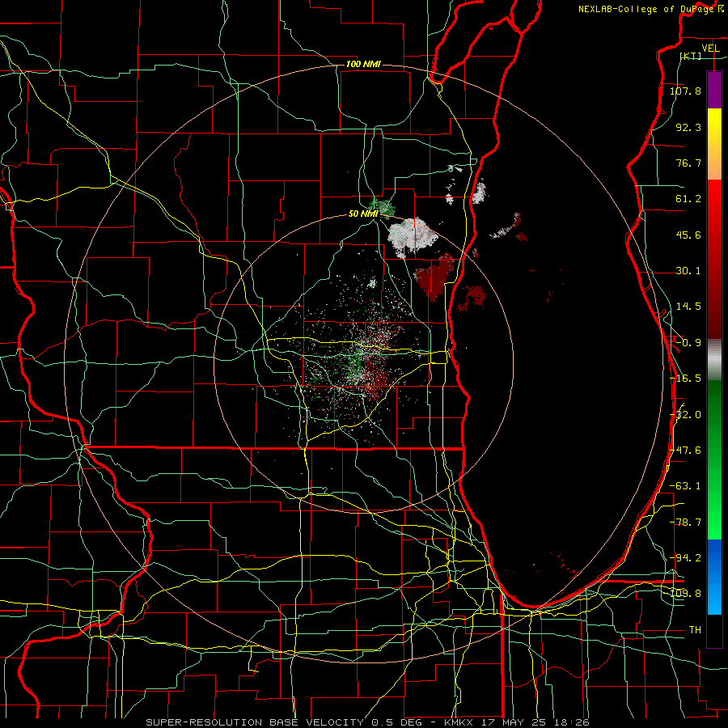Select the 61.2 value on velocity scale
The height and width of the screenshot is (728, 728).
(x=688, y=199)
